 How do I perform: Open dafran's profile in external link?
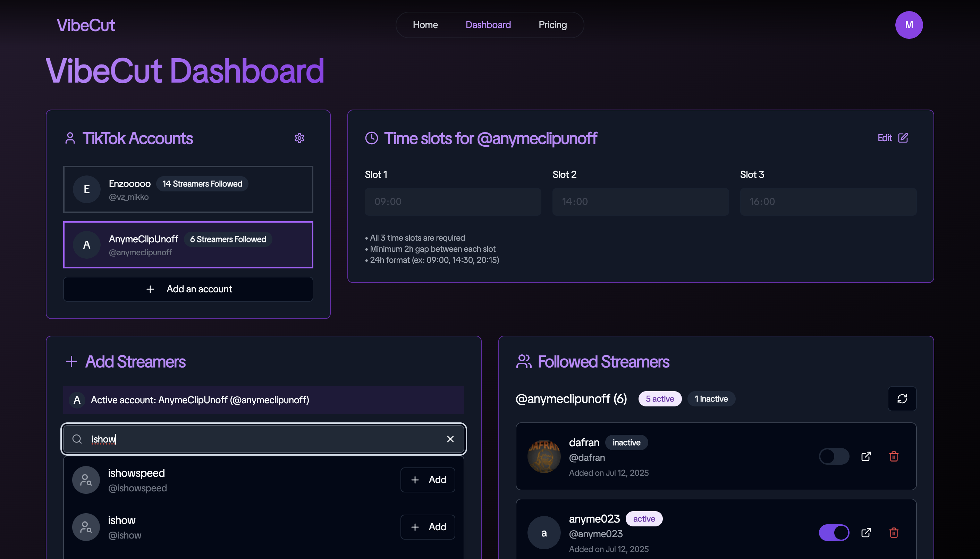coord(865,456)
